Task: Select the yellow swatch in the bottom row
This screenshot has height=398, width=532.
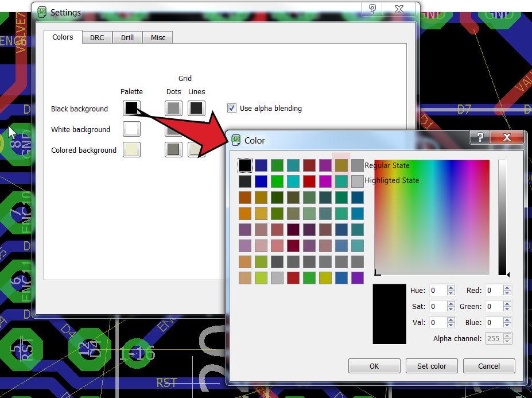Action: (325, 278)
